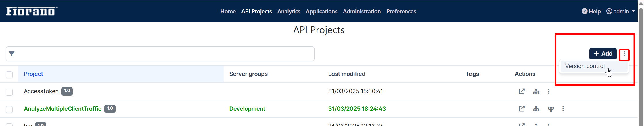Open Preferences menu

401,11
